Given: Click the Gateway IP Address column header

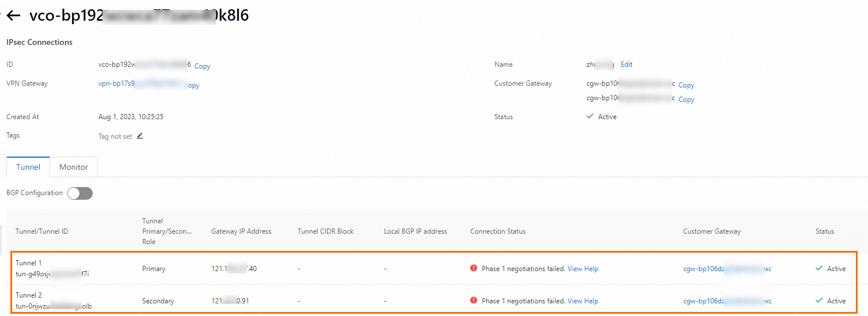Looking at the screenshot, I should [x=241, y=231].
